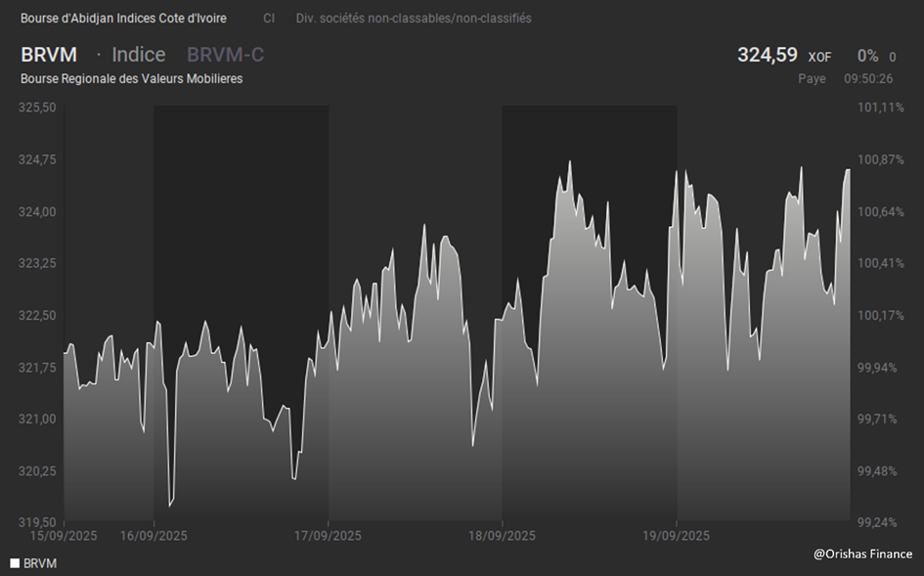Select the 320,25 price axis label

(37, 471)
